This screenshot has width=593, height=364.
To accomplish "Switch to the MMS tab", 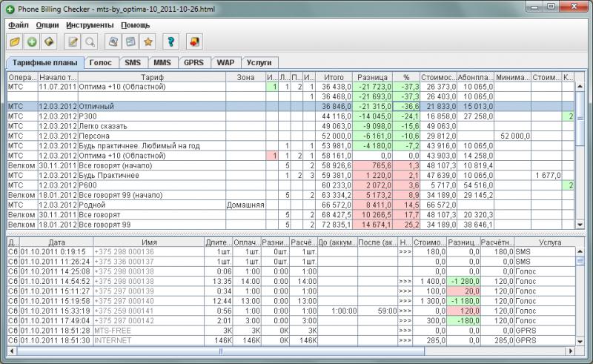I will [162, 63].
